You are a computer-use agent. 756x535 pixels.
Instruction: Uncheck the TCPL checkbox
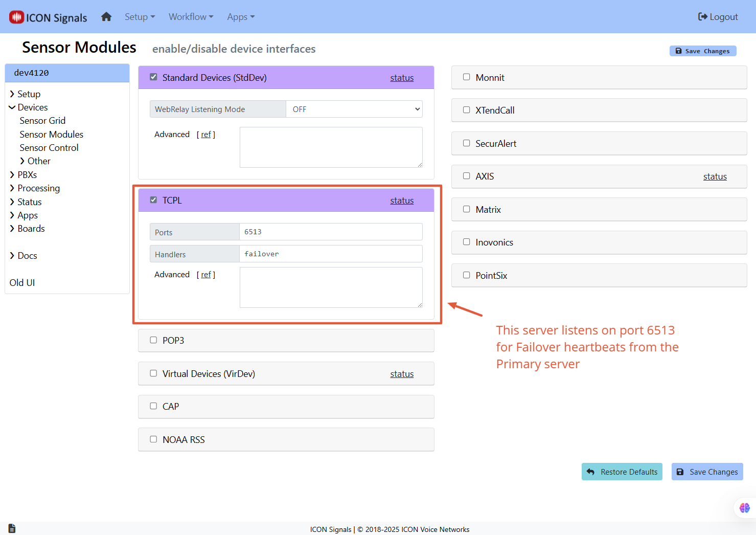coord(153,199)
